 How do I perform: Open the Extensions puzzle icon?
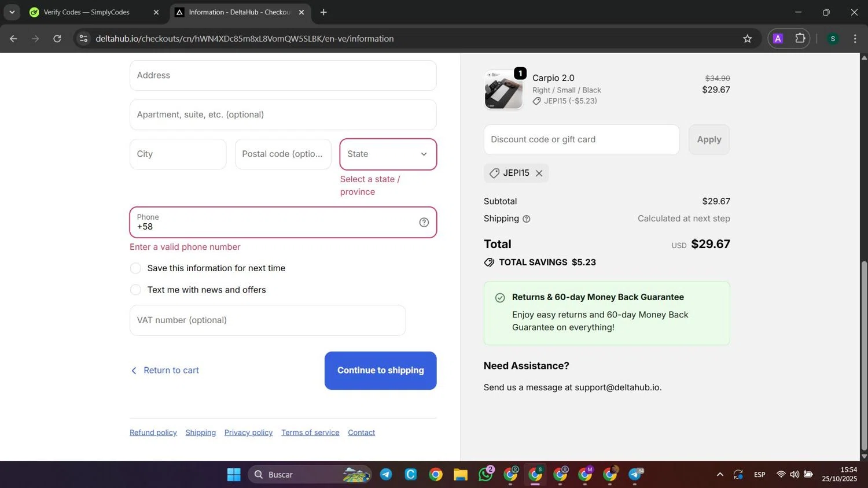[x=800, y=39]
